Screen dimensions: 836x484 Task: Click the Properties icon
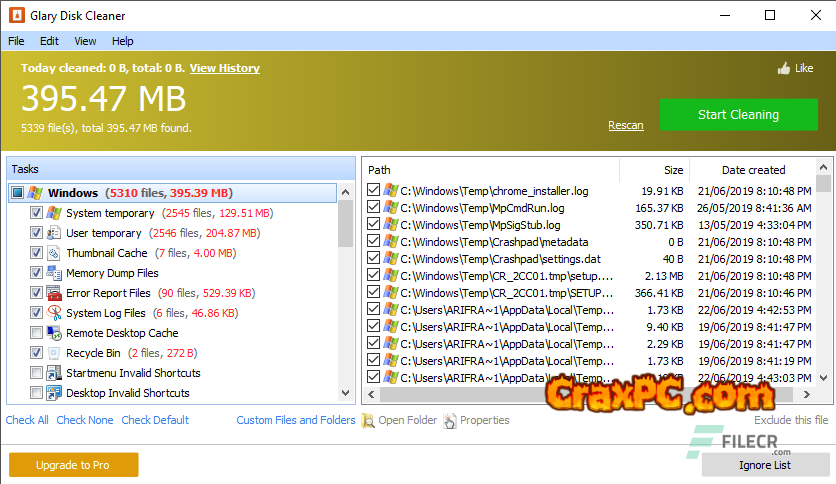449,421
